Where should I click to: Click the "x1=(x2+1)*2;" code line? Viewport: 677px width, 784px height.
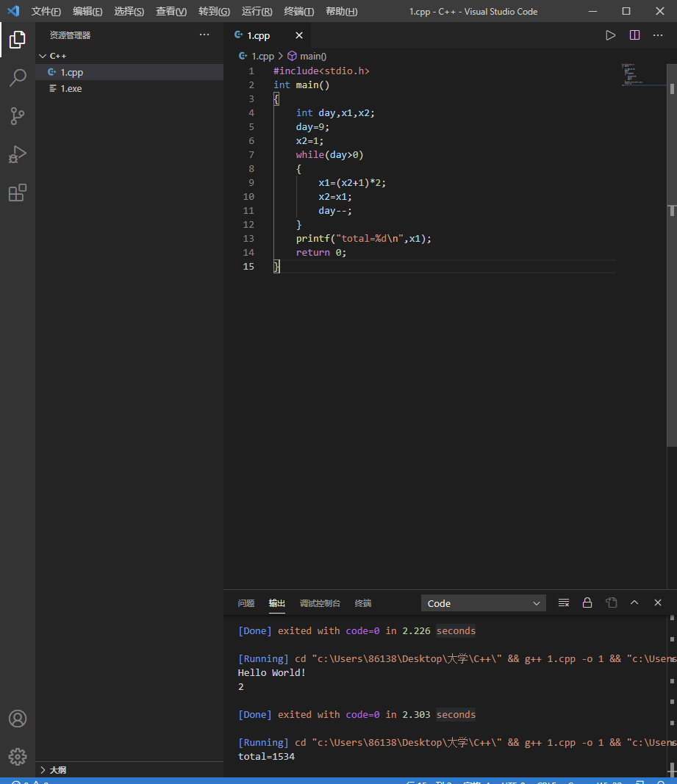click(x=352, y=183)
